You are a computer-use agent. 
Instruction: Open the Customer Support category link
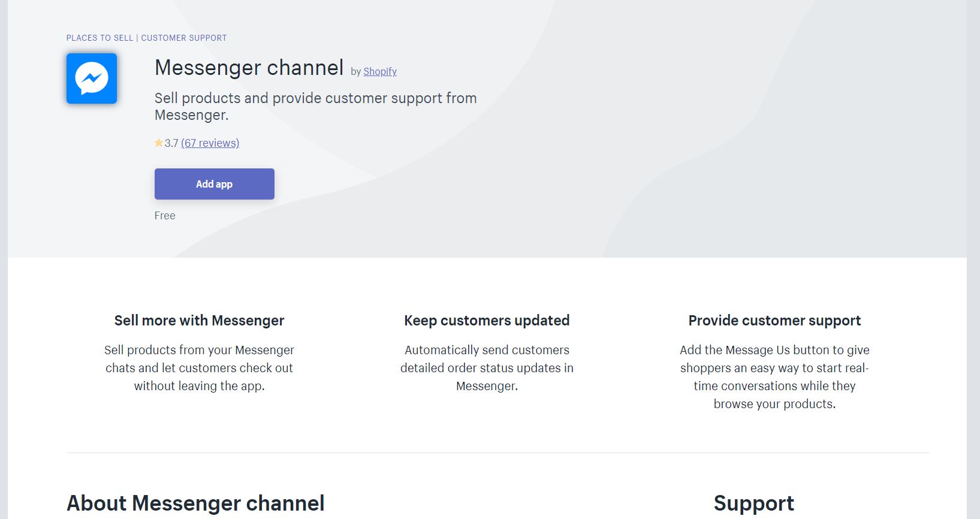tap(184, 38)
